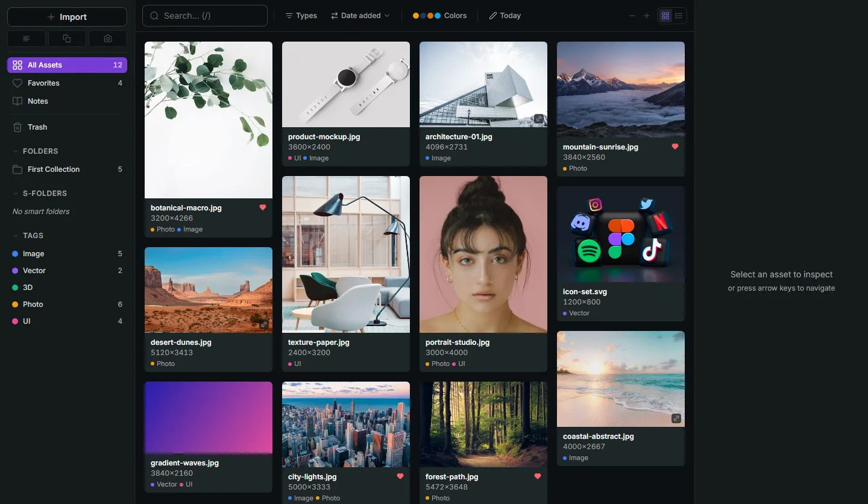The image size is (868, 504).
Task: Switch to grid view
Action: (665, 16)
